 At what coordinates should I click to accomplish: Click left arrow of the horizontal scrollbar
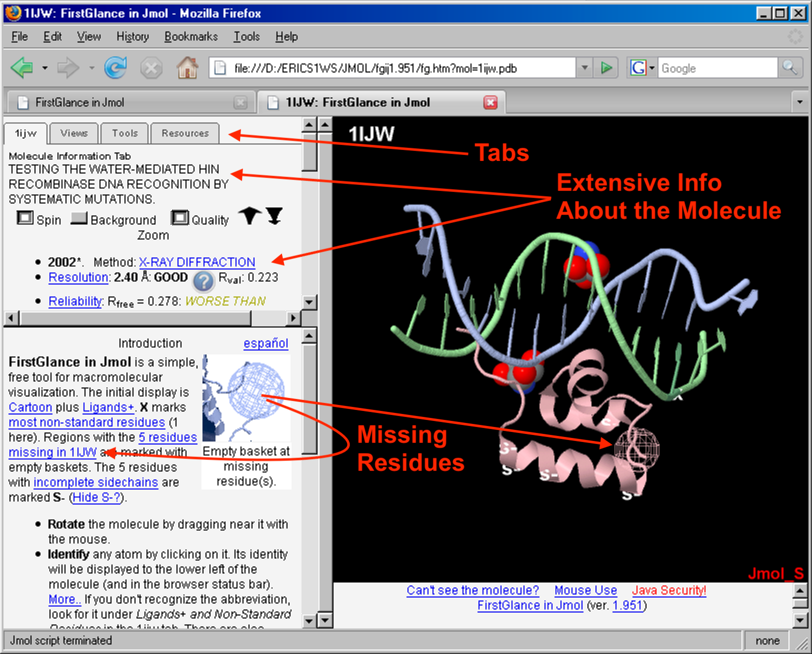pyautogui.click(x=11, y=317)
